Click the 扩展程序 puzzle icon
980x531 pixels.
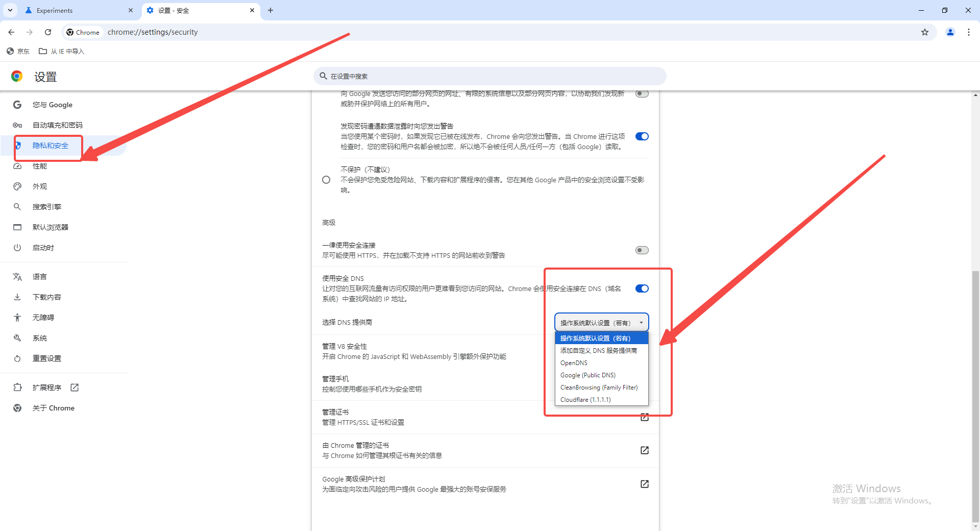17,388
